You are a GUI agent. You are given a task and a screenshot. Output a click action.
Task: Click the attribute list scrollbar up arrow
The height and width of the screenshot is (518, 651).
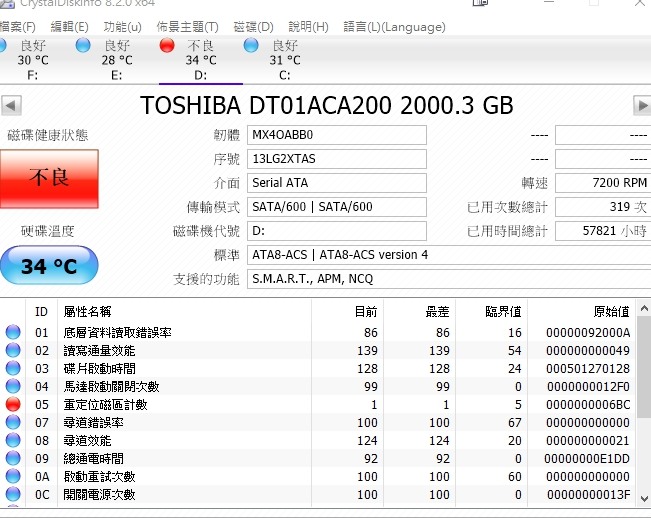pos(644,308)
